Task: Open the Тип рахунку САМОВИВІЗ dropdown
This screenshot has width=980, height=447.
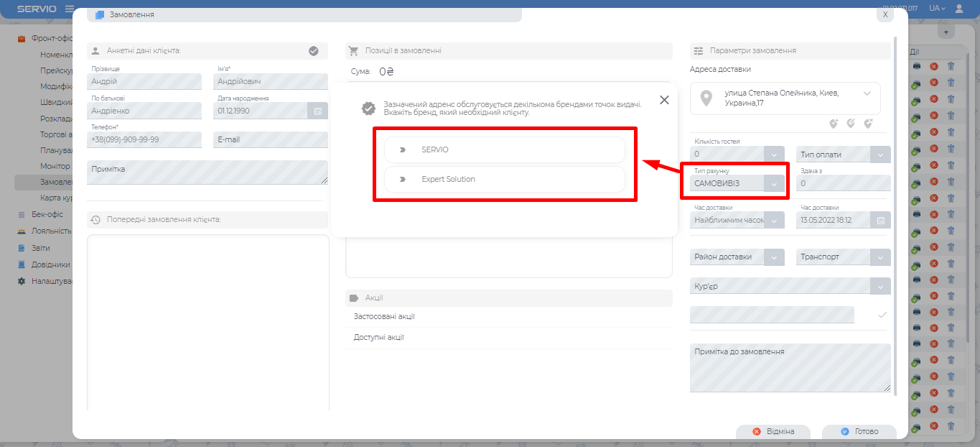Action: click(x=774, y=184)
